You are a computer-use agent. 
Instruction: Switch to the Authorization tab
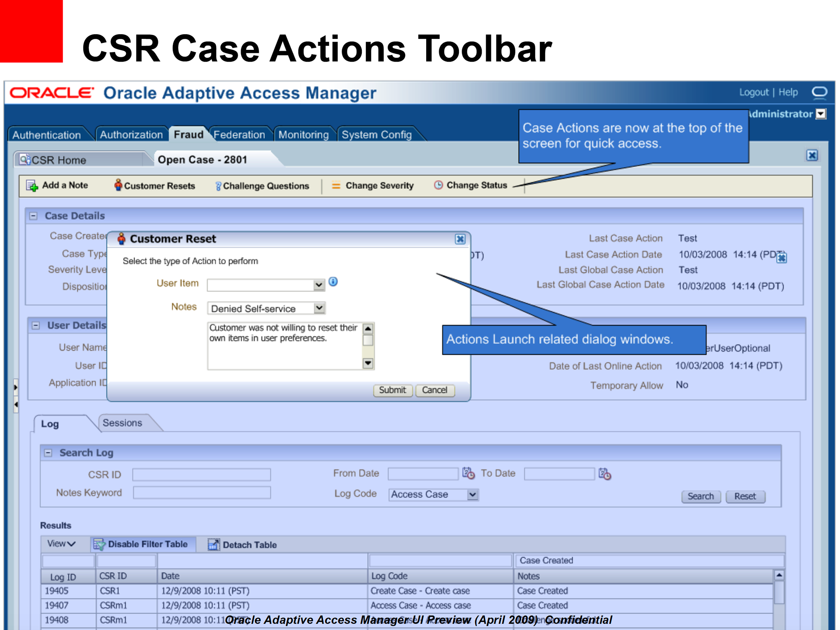click(131, 134)
